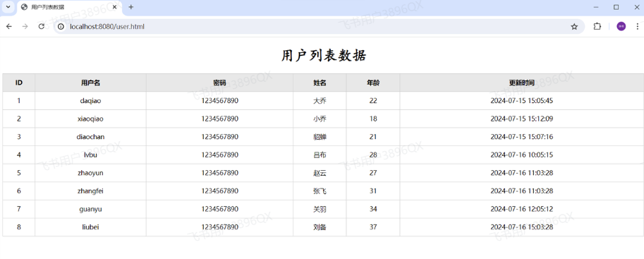This screenshot has width=644, height=259.
Task: Click the browser back arrow
Action: point(9,27)
